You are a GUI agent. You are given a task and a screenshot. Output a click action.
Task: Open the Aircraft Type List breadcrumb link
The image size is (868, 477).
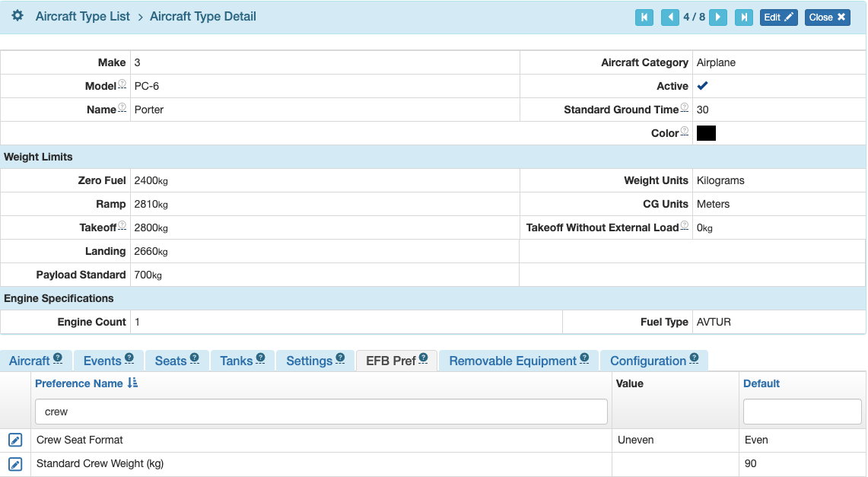click(x=83, y=16)
